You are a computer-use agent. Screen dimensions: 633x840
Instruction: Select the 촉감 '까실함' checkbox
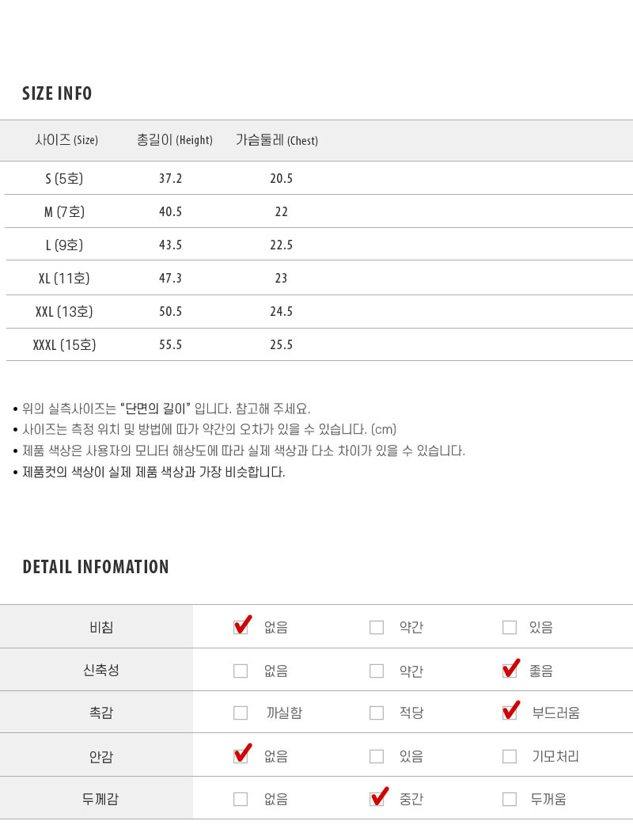tap(241, 713)
